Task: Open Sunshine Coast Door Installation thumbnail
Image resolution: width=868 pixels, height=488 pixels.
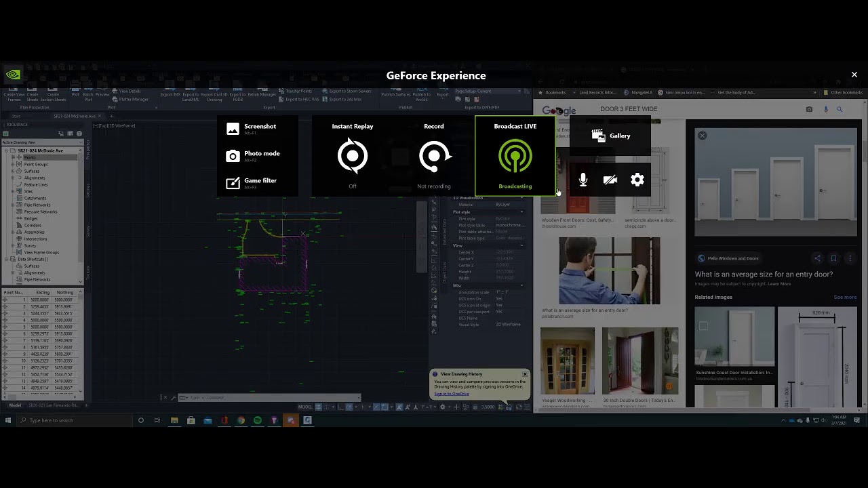Action: coord(734,337)
